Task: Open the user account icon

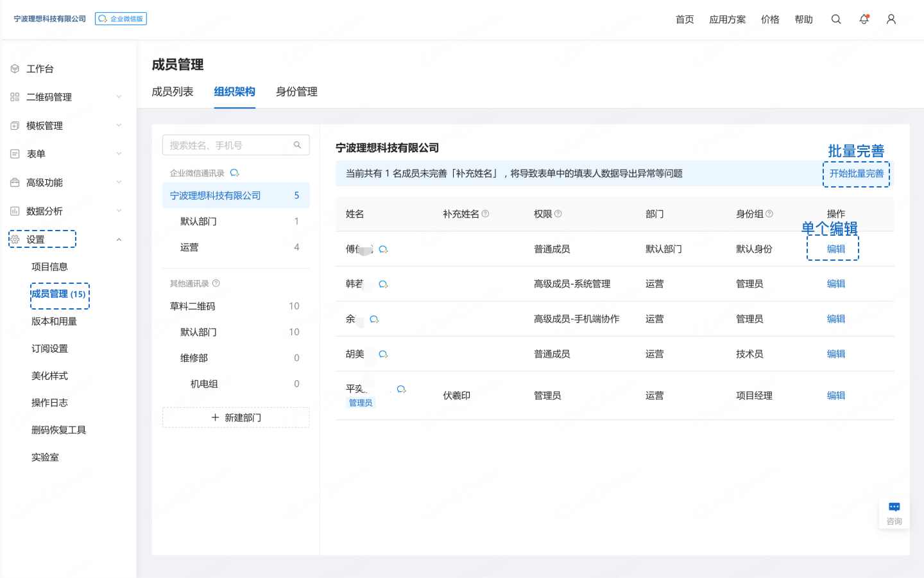Action: coord(891,19)
